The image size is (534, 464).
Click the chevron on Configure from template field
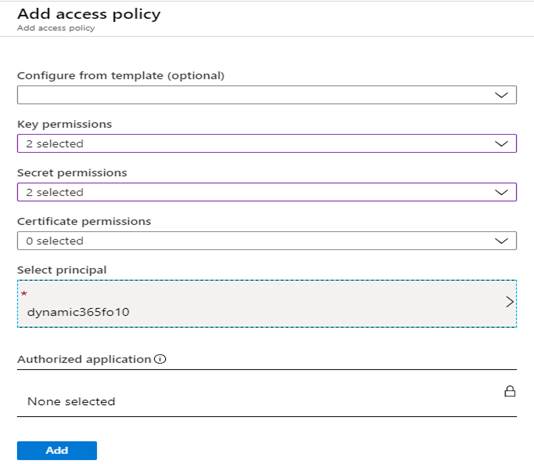point(501,95)
